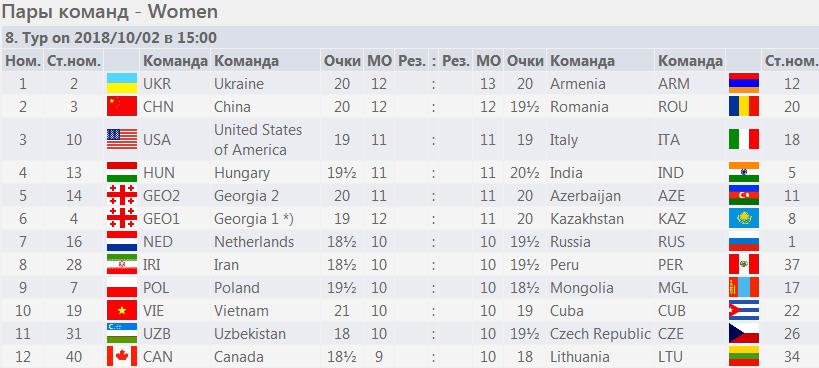This screenshot has height=368, width=819.
Task: Click the Kazakhstan flag icon
Action: 744,219
